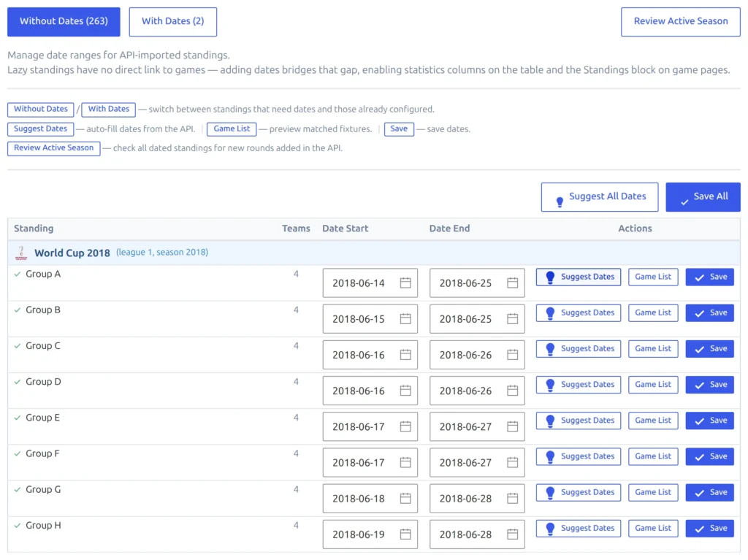Open calendar picker for Group B start date
The image size is (748, 560).
pos(405,318)
